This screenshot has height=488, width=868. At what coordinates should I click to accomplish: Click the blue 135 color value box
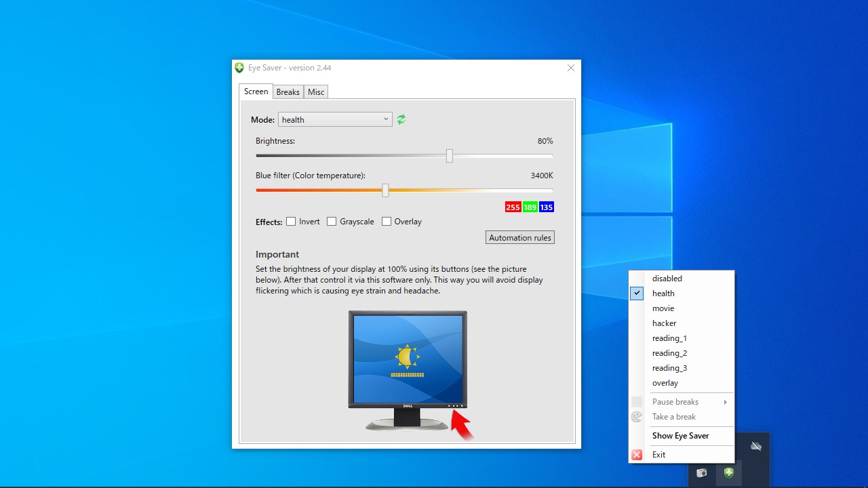coord(547,207)
